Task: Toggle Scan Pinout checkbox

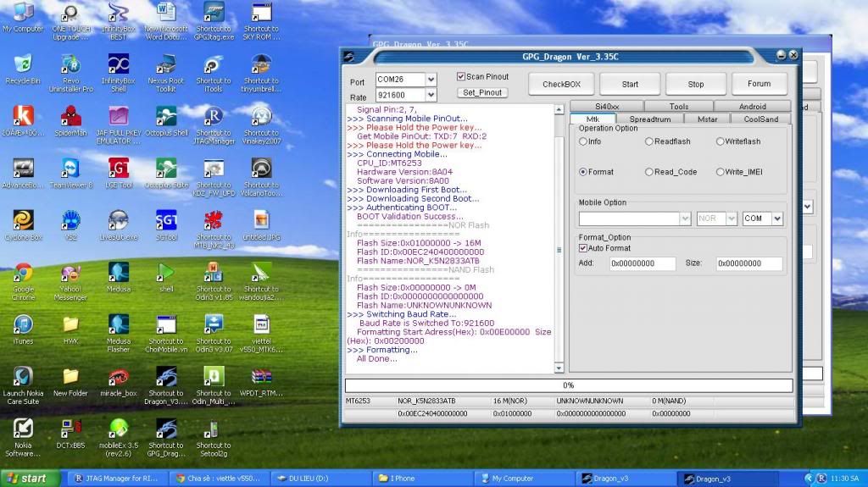Action: click(460, 76)
